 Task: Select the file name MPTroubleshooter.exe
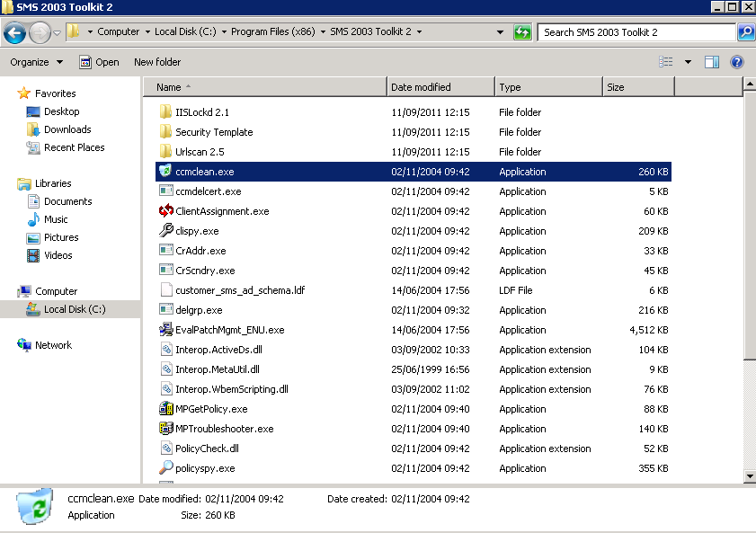[x=225, y=429]
